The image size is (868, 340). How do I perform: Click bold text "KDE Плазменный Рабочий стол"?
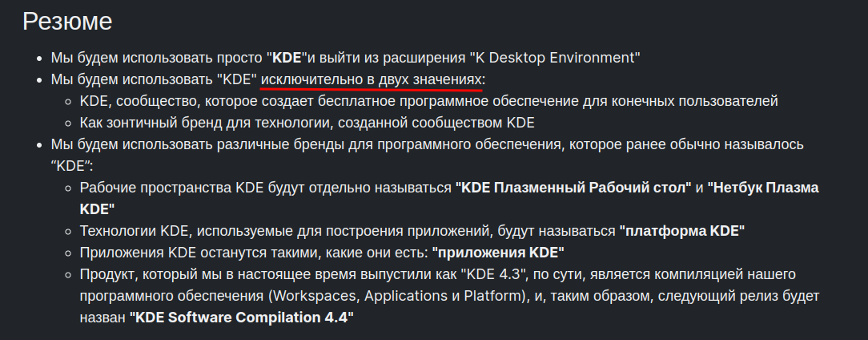pyautogui.click(x=573, y=188)
